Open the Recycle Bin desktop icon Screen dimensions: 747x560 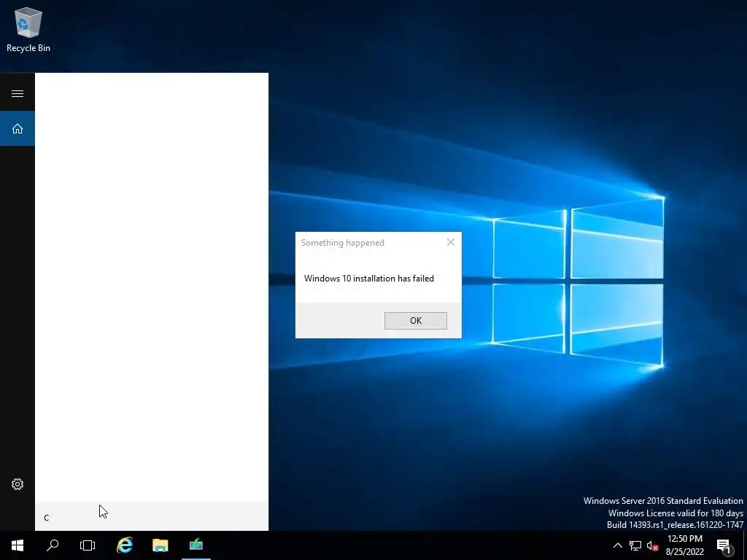coord(28,29)
